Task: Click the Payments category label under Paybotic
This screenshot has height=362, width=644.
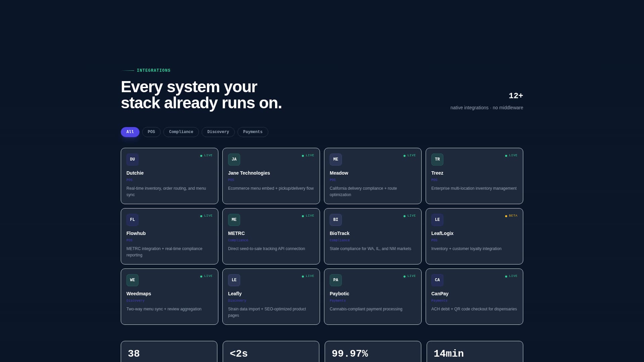Action: pos(338,301)
